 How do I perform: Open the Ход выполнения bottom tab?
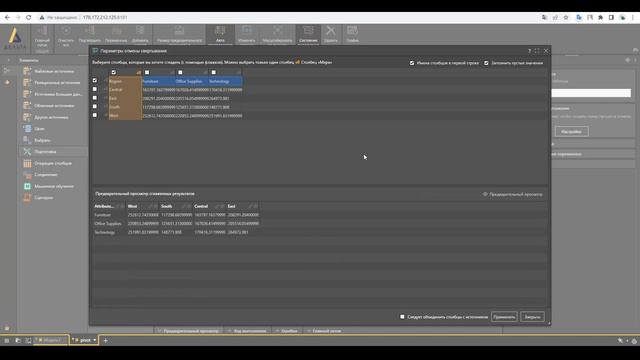[247, 331]
